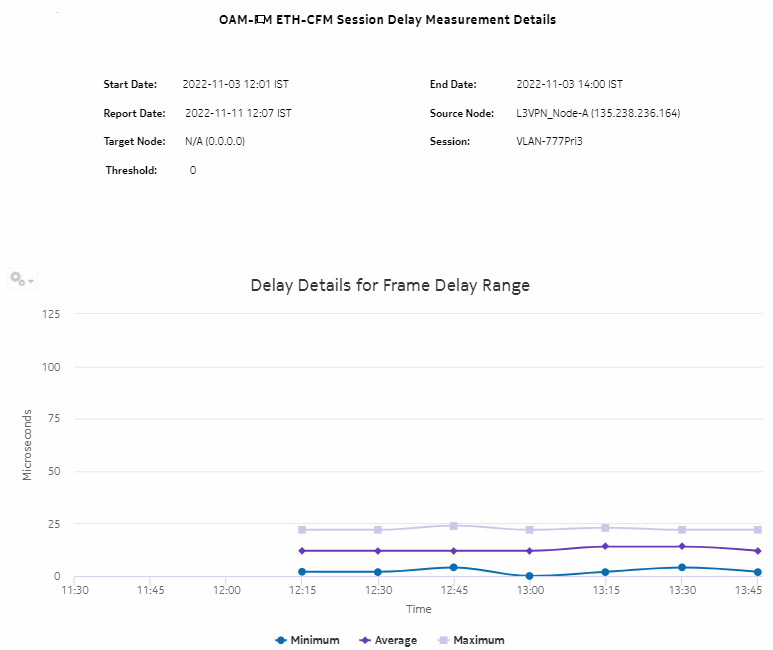Click the 12:00 x-axis tick label
773x650 pixels.
click(x=227, y=590)
